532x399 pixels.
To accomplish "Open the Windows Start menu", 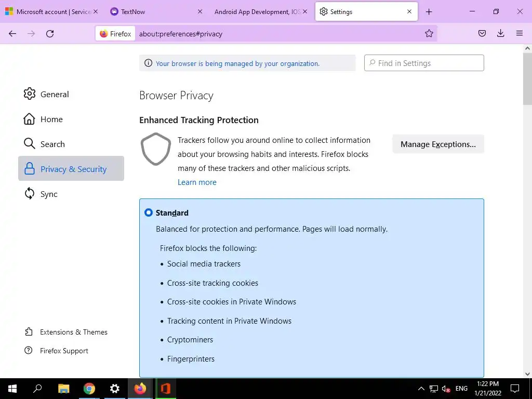I will (x=12, y=389).
